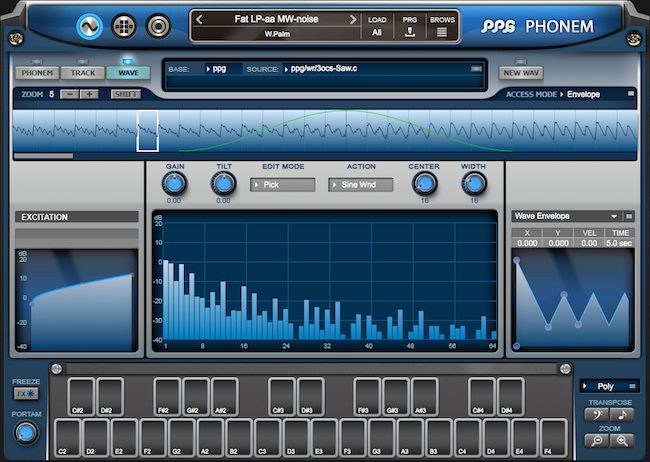Switch to the TRACK tab
The image size is (650, 462).
click(83, 73)
